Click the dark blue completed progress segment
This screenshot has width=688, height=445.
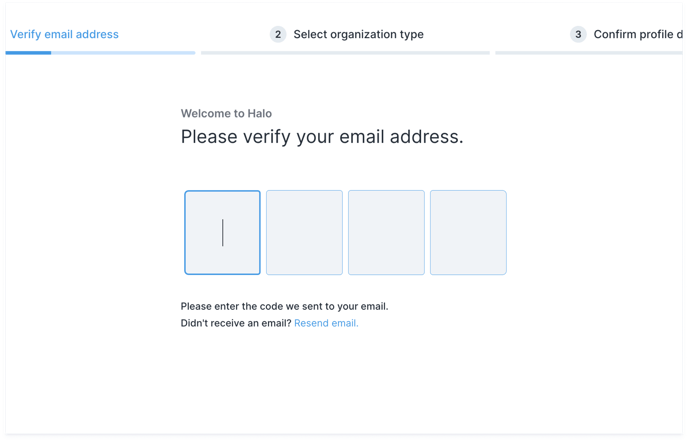pyautogui.click(x=28, y=53)
